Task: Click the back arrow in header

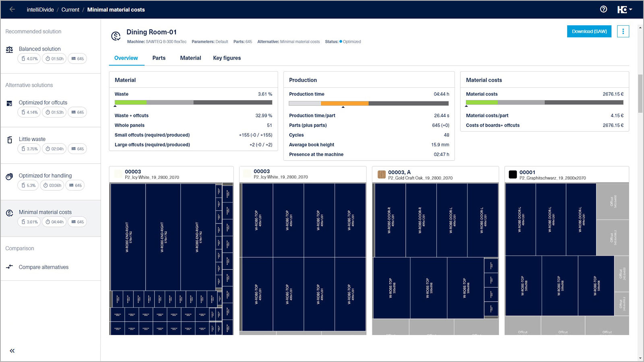Action: coord(12,9)
